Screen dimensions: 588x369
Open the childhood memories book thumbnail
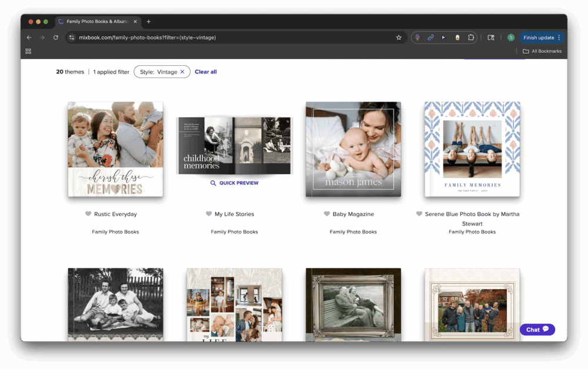(235, 145)
